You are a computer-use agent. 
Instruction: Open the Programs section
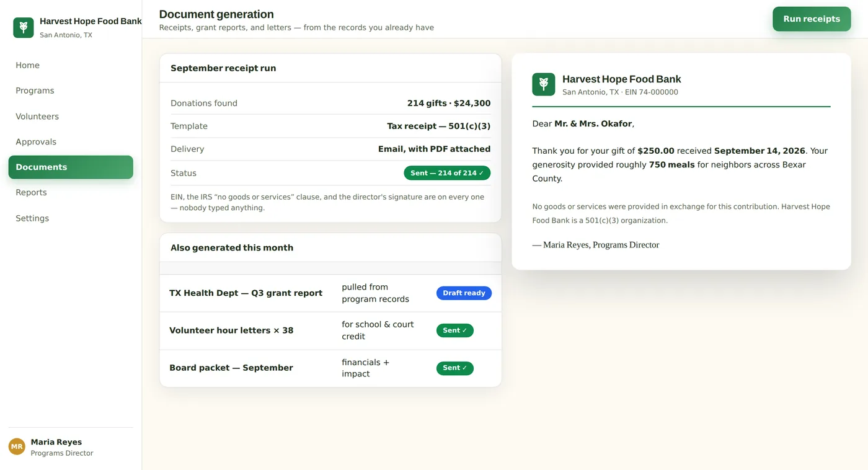coord(71,91)
